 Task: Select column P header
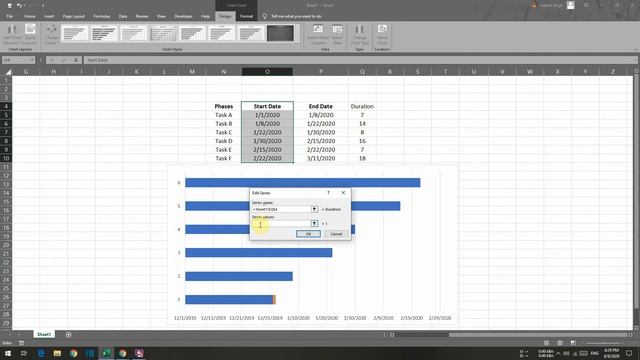coord(321,72)
